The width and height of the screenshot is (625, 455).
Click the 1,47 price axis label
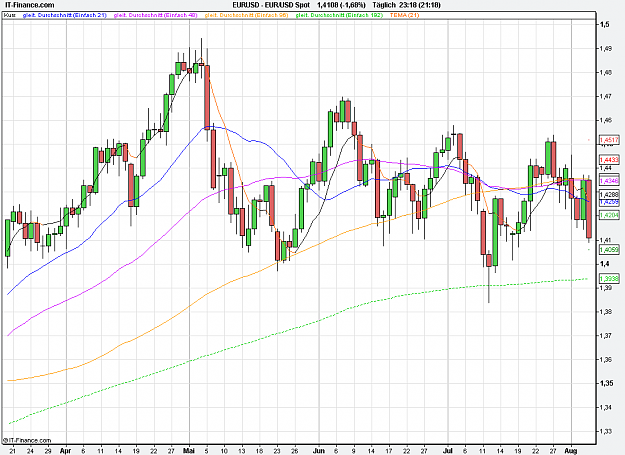[x=606, y=96]
